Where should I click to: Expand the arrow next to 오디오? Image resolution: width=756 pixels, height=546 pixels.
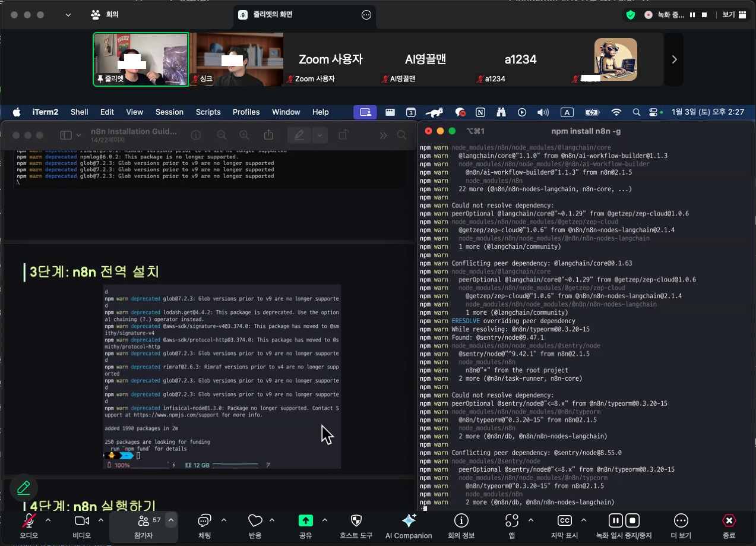click(48, 520)
